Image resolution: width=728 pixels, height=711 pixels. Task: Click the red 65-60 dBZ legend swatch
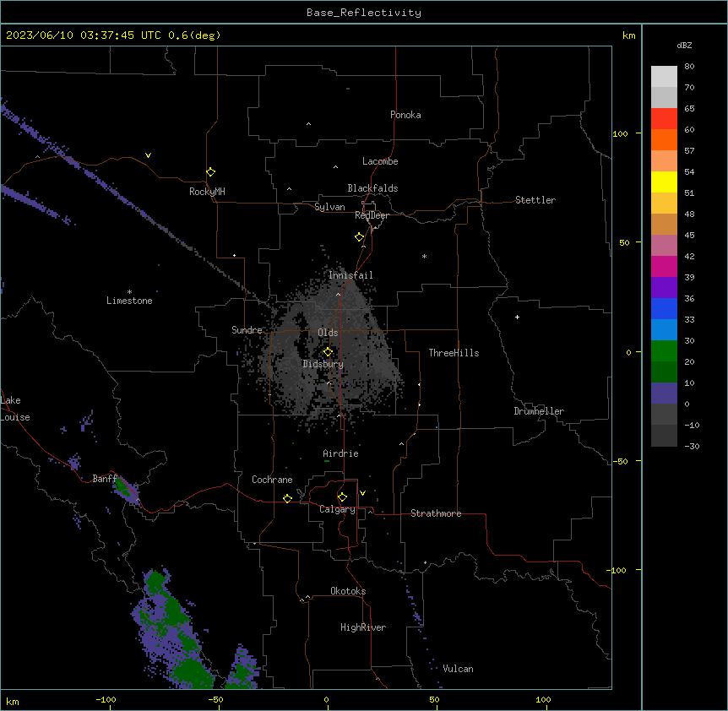click(664, 119)
